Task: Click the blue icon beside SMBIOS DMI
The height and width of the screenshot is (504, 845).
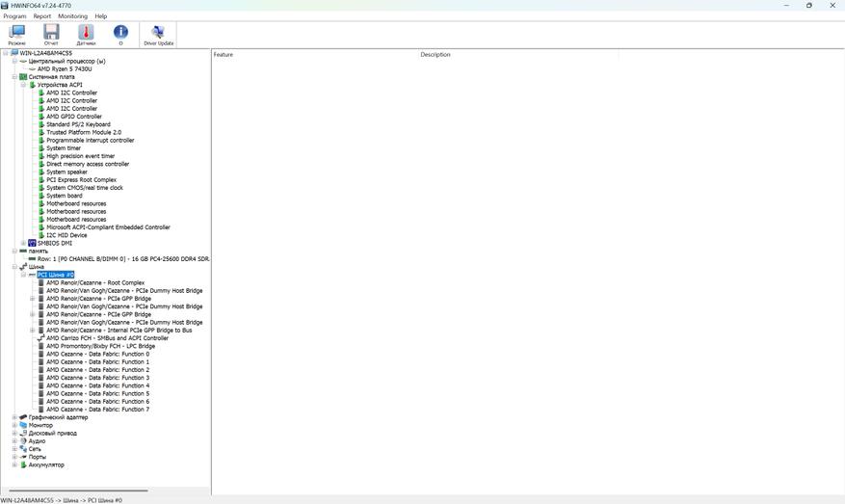Action: tap(32, 243)
